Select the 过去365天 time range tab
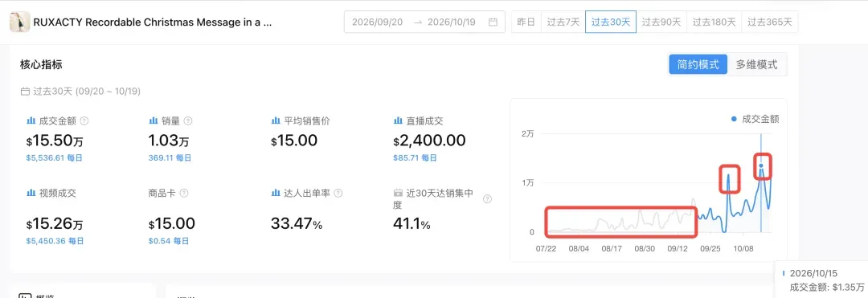 pyautogui.click(x=769, y=22)
